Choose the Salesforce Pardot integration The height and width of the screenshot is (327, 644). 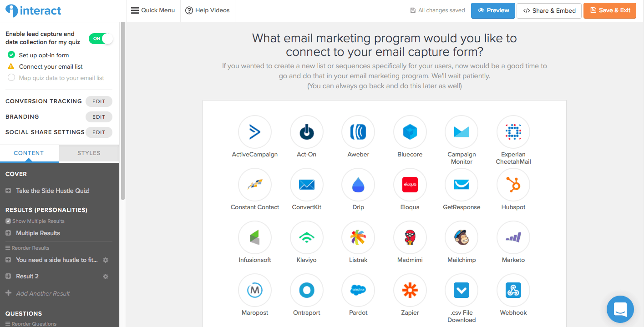click(358, 290)
